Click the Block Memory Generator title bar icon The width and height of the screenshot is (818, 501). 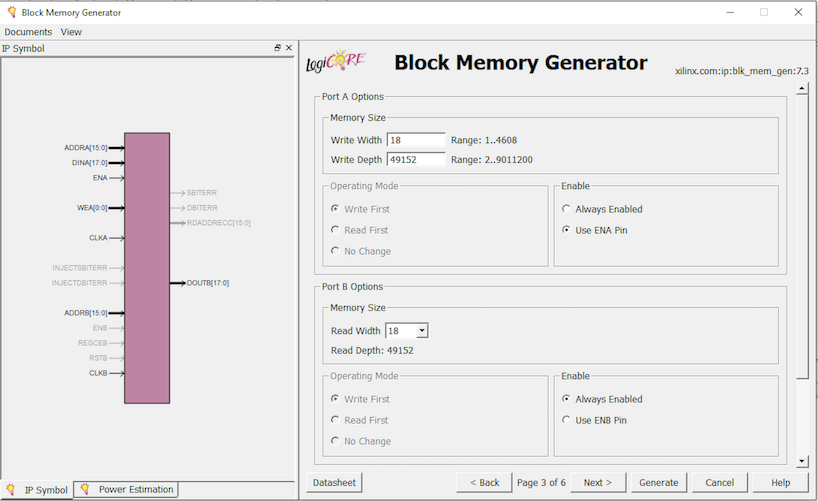[x=11, y=12]
